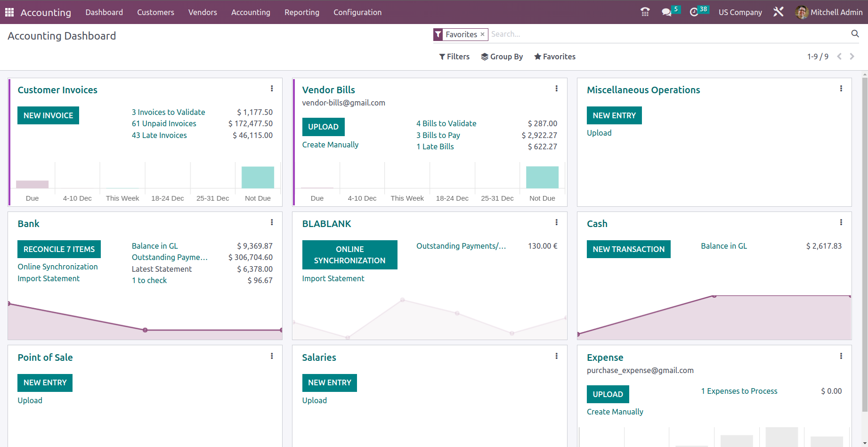Click the Not Due bar in Customer Invoices chart
The height and width of the screenshot is (447, 868).
258,177
